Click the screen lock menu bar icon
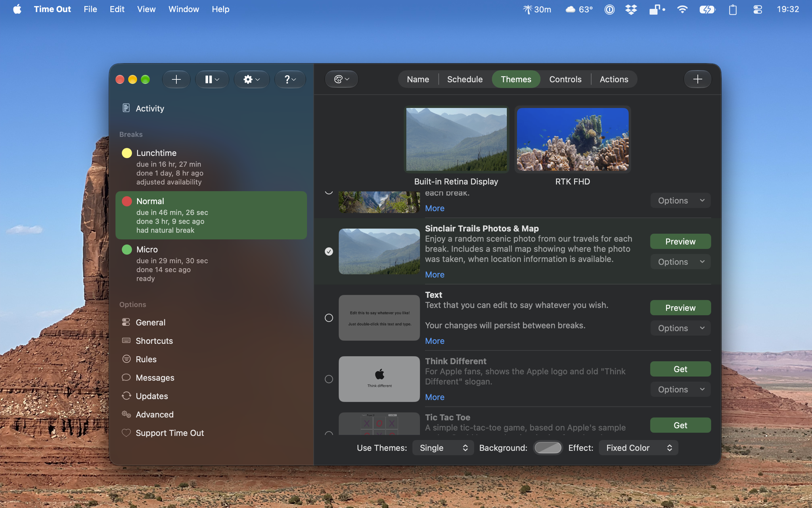This screenshot has width=812, height=508. 657,9
